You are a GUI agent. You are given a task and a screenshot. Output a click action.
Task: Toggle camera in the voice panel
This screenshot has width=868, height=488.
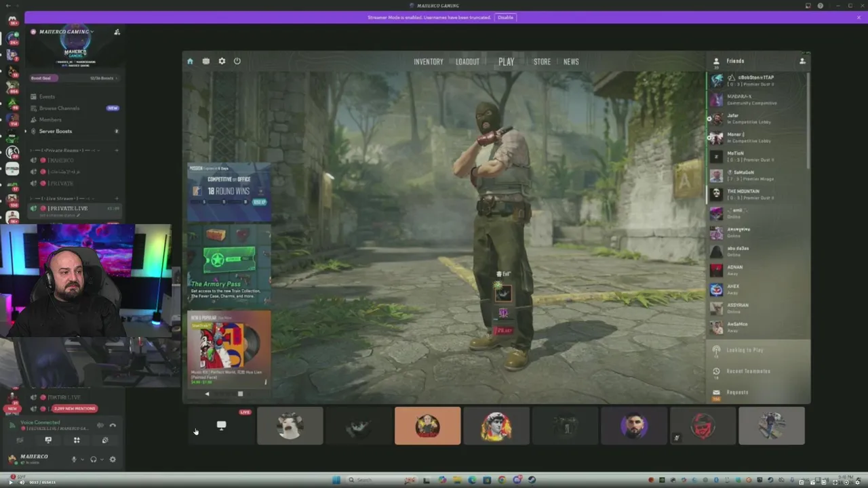[20, 441]
